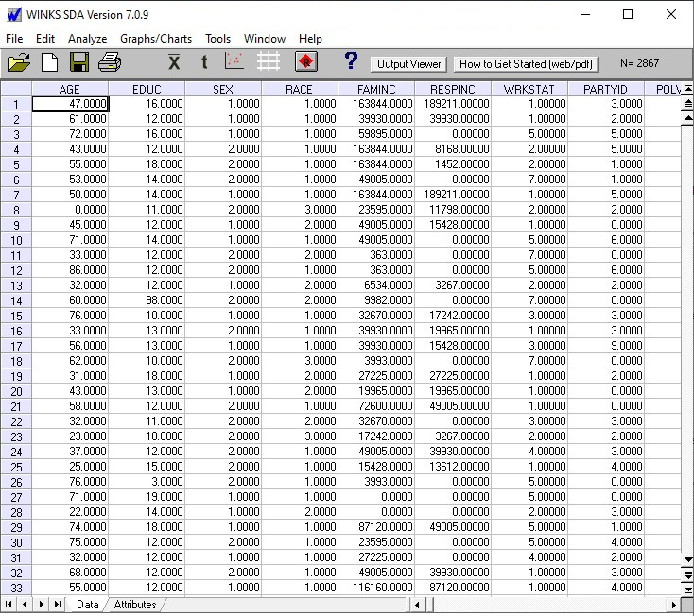Click the red R toolbar icon
The width and height of the screenshot is (694, 616).
305,62
